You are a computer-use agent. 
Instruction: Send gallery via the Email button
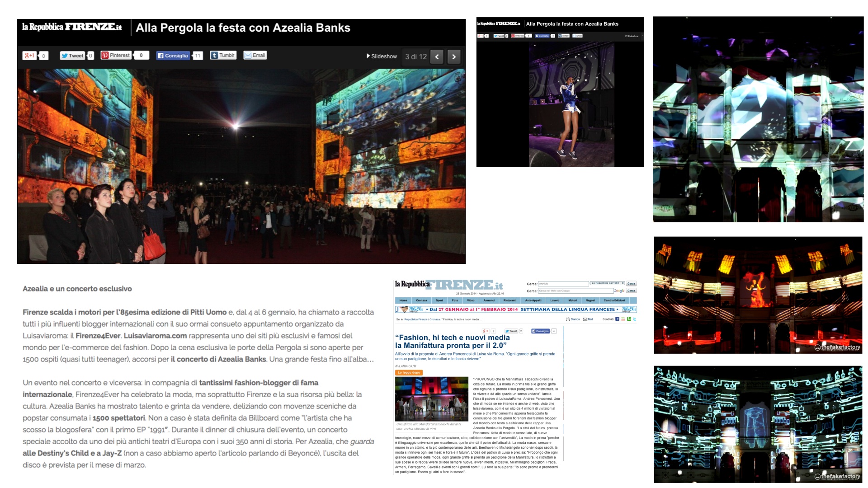click(255, 55)
